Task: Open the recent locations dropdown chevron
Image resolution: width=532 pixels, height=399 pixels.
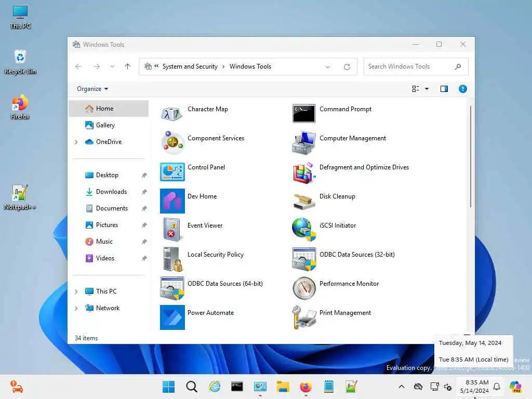Action: pos(112,66)
